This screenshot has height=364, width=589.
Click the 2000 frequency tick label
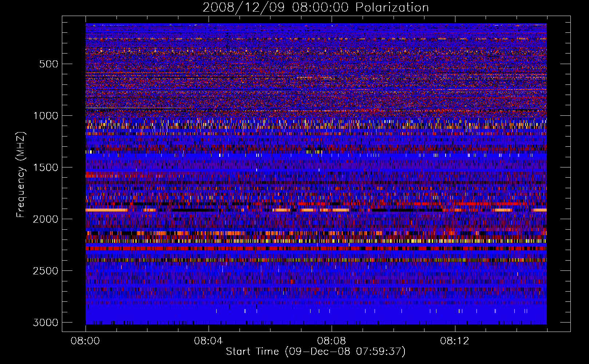click(x=46, y=219)
